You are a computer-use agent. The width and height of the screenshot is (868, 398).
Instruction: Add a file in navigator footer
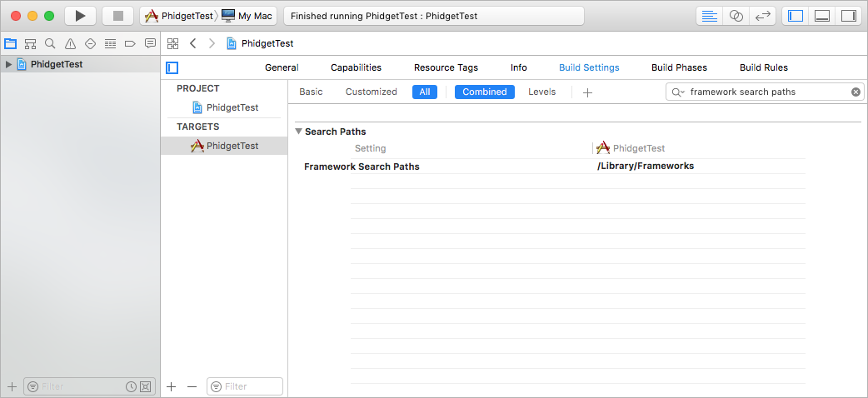pos(12,386)
